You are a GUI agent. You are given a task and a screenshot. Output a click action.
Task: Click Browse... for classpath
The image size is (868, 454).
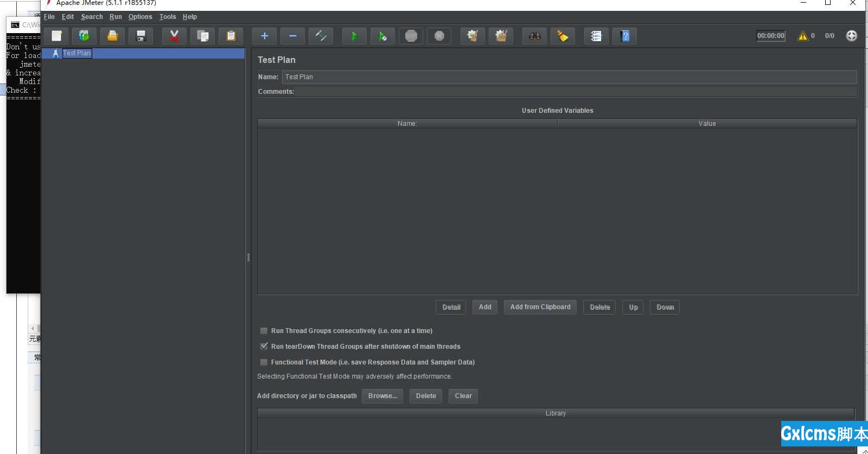pyautogui.click(x=382, y=396)
